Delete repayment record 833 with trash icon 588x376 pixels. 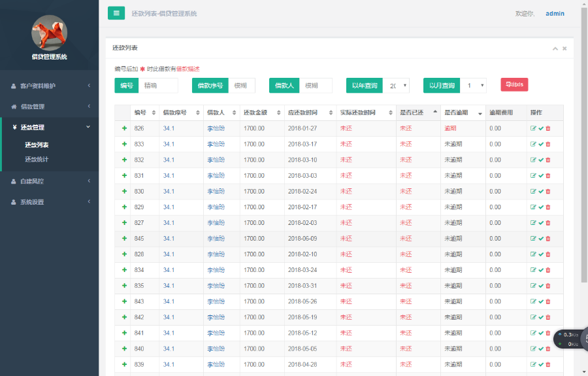(548, 144)
